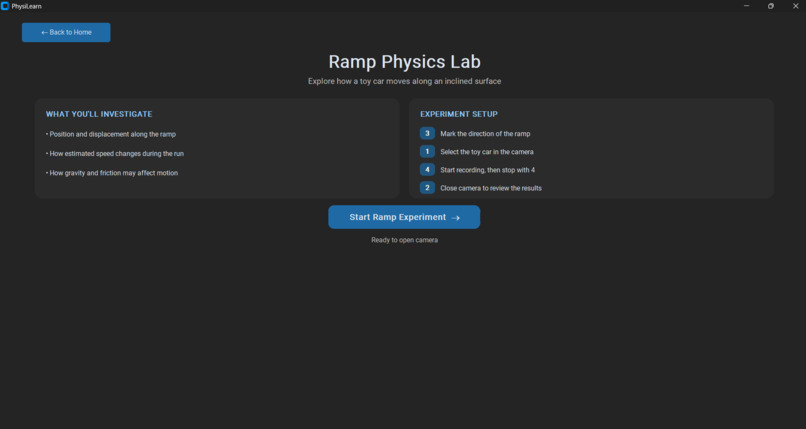The height and width of the screenshot is (429, 806).
Task: Click the 'WHAT YOU'LL INVESTIGATE' heading
Action: pyautogui.click(x=99, y=114)
